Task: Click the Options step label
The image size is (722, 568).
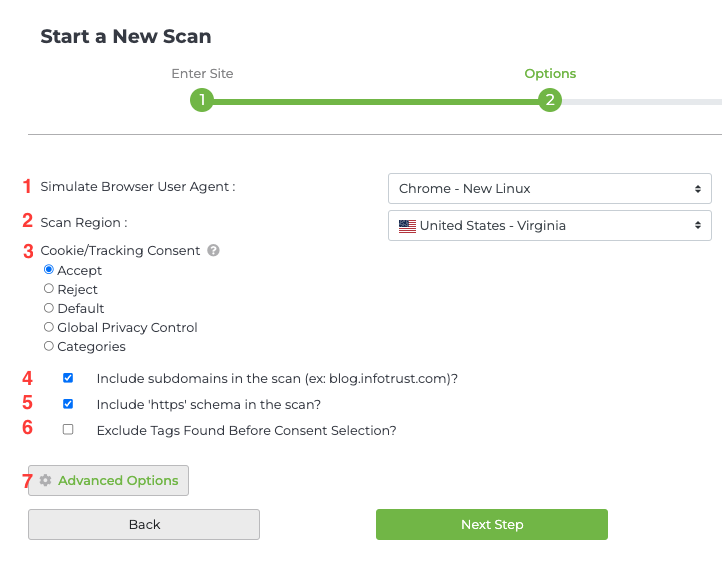Action: tap(550, 74)
